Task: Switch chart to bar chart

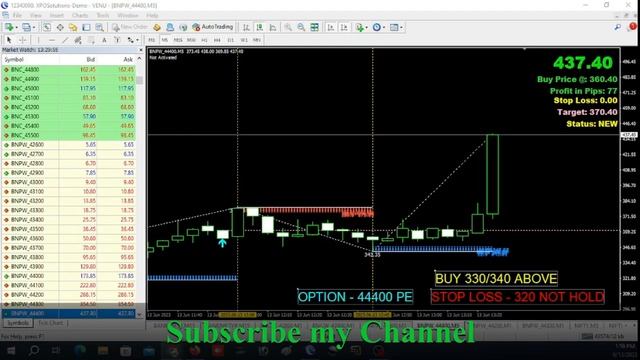Action: click(x=246, y=27)
